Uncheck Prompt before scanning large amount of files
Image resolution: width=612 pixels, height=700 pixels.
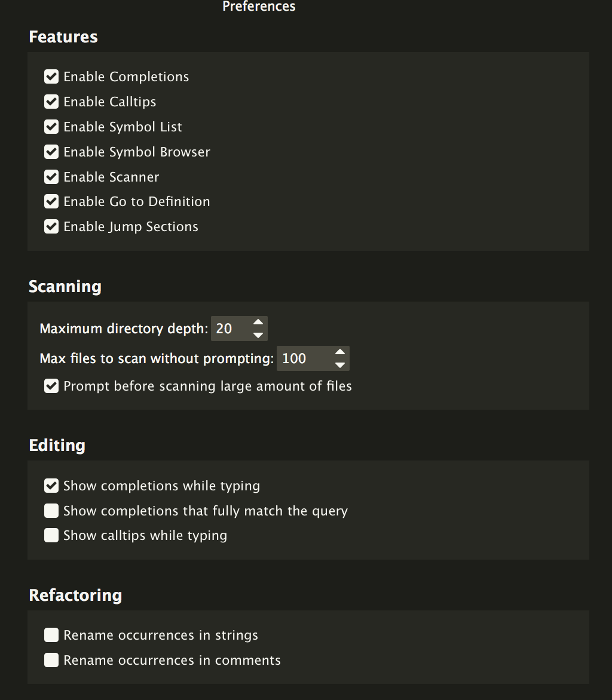pyautogui.click(x=51, y=386)
